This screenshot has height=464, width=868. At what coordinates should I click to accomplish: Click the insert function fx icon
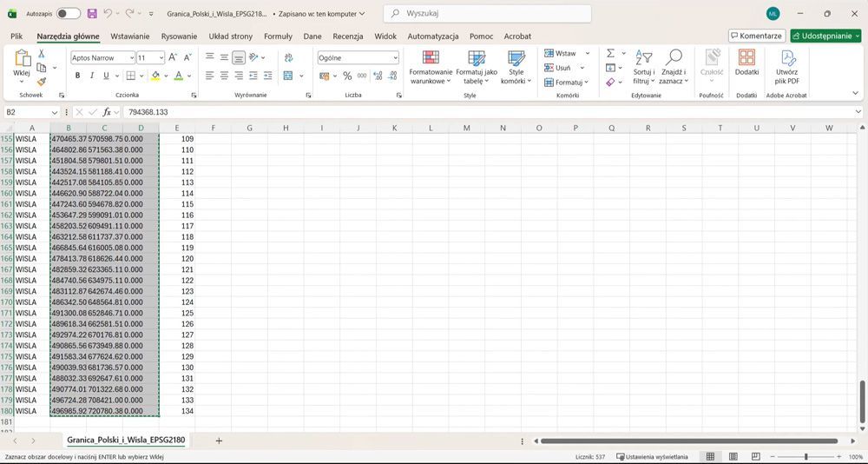[107, 112]
